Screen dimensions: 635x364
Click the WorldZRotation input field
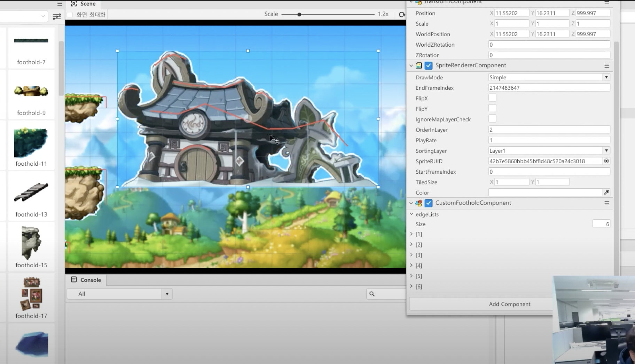[x=549, y=45]
